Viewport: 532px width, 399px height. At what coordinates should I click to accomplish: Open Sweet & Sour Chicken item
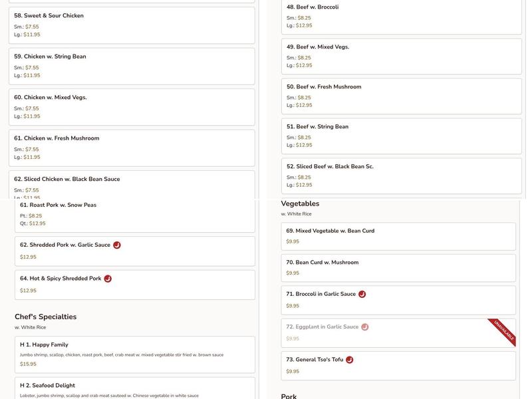132,25
